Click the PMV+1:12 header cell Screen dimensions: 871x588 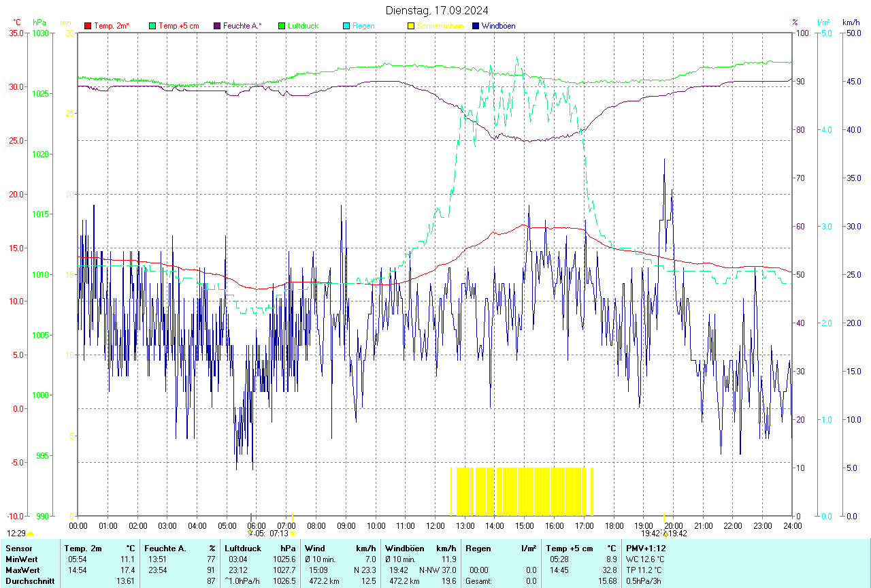point(646,549)
